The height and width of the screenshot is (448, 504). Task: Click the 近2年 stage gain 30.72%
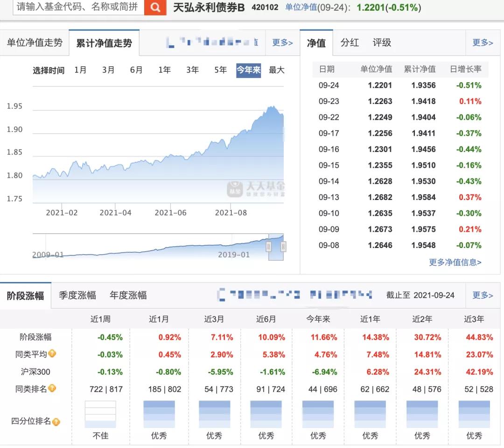pyautogui.click(x=427, y=337)
